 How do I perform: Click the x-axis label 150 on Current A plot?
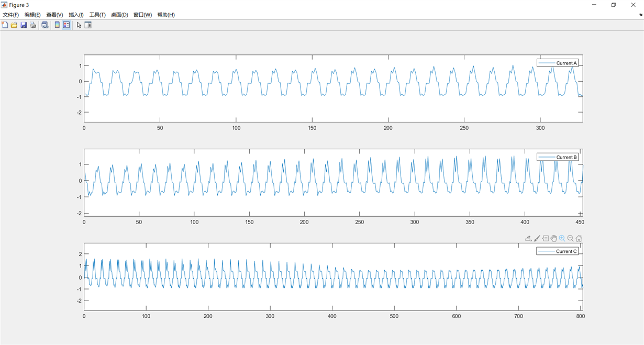(x=312, y=128)
